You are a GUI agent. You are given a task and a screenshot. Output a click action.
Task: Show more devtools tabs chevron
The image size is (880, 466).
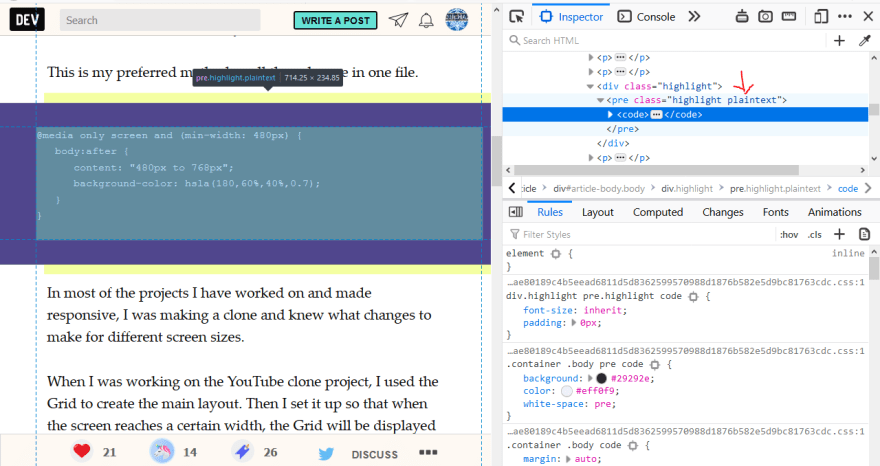[x=694, y=16]
